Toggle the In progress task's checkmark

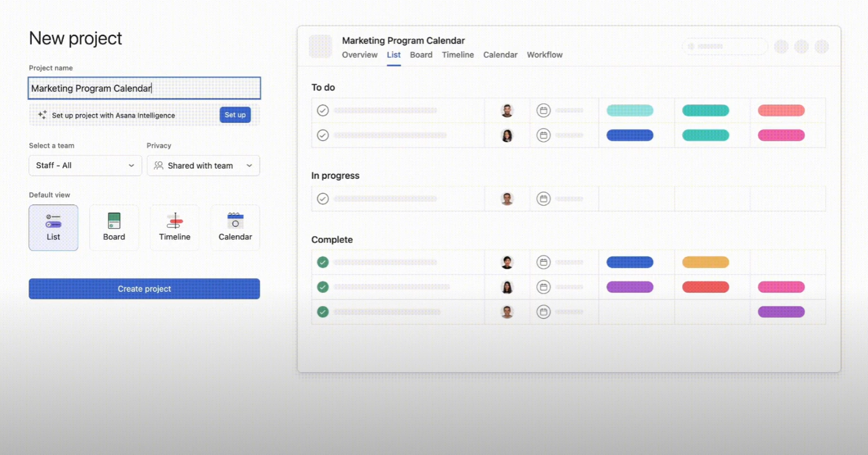point(323,198)
